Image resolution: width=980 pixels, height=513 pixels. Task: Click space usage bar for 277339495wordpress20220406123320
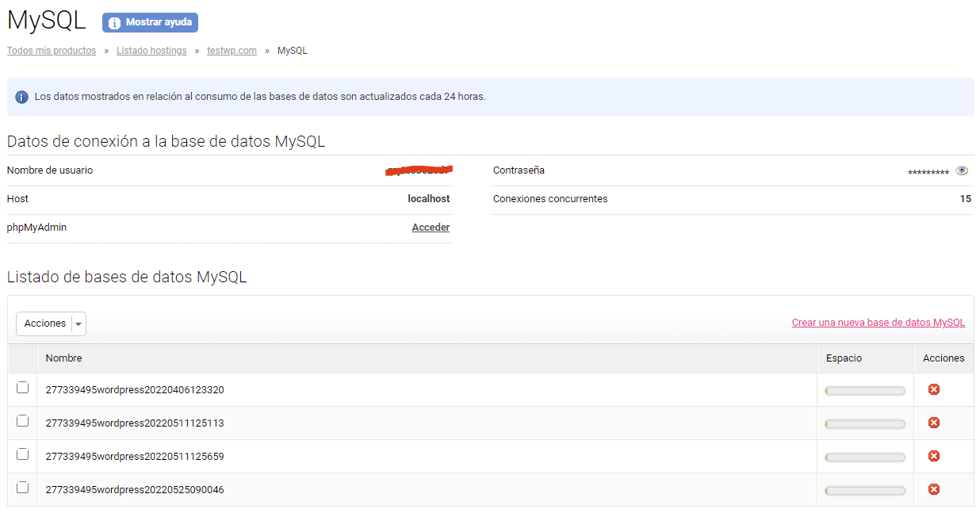click(865, 390)
